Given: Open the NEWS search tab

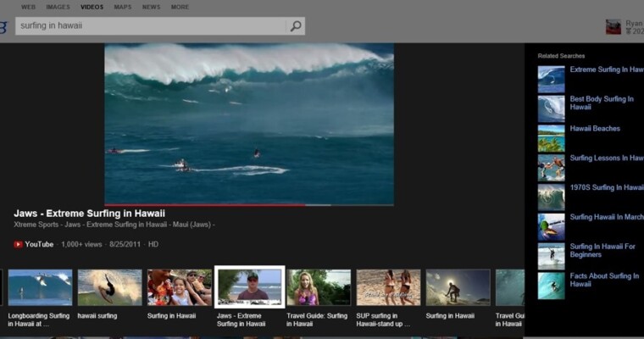Looking at the screenshot, I should pyautogui.click(x=151, y=7).
